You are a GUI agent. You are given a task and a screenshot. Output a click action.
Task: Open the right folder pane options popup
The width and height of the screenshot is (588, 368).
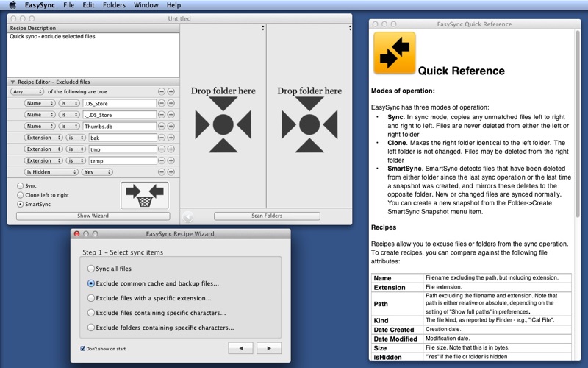point(350,28)
